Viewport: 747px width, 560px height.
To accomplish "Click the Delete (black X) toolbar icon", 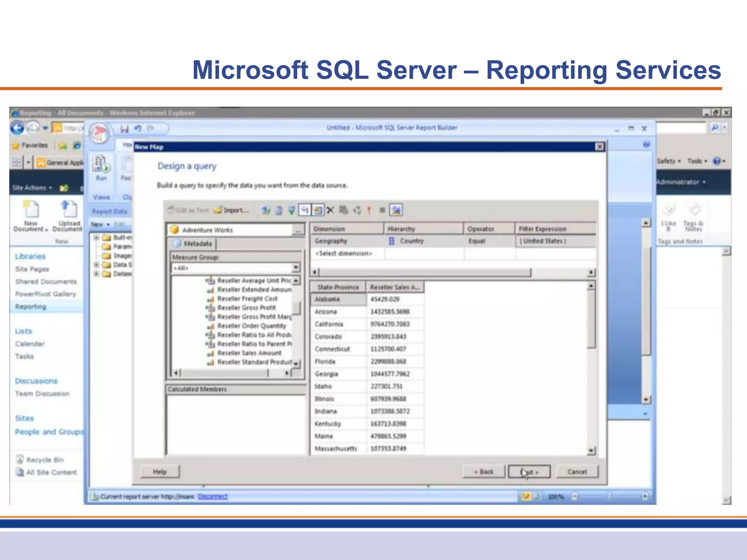I will click(x=330, y=210).
